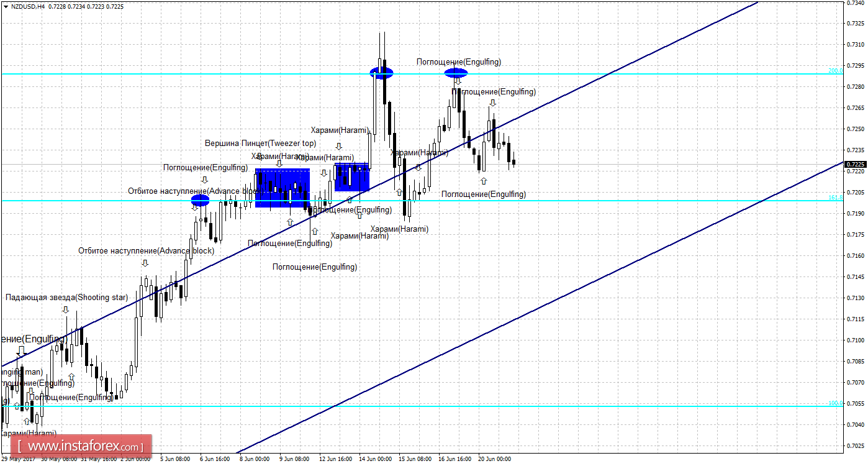Click the '5 Jun 08:00' date label
The width and height of the screenshot is (868, 466).
174,459
